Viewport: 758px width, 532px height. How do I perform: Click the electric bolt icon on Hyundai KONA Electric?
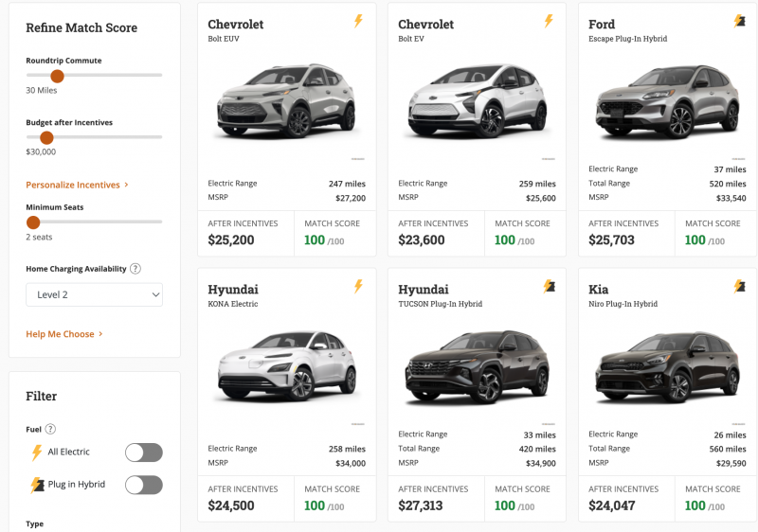pyautogui.click(x=358, y=286)
